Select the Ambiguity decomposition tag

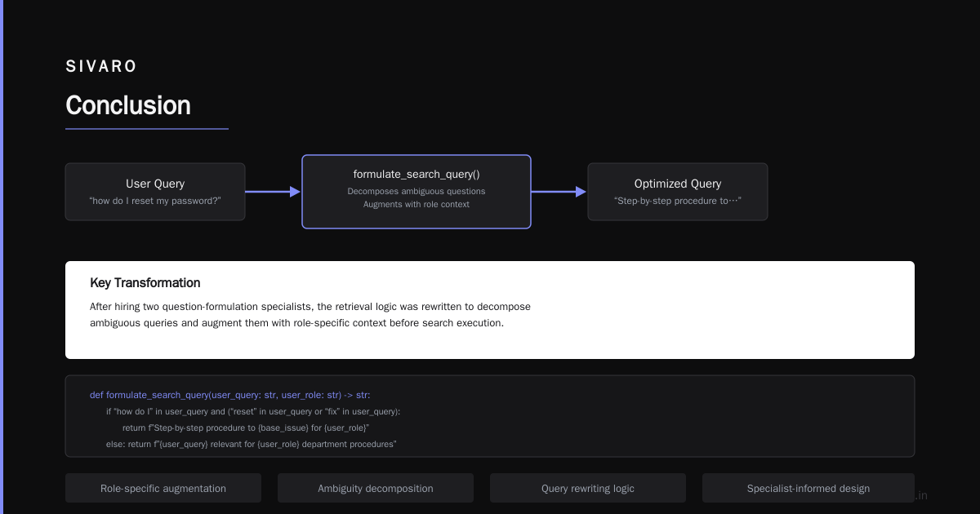(x=376, y=488)
